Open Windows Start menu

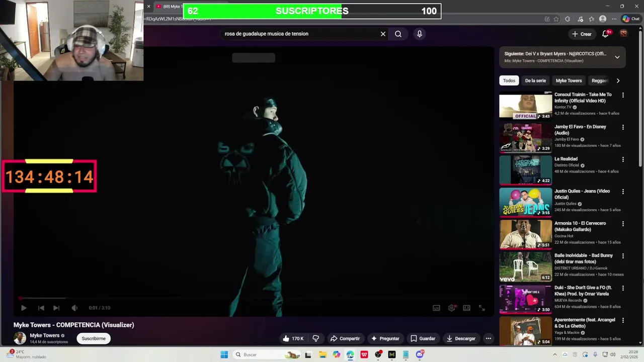click(224, 354)
